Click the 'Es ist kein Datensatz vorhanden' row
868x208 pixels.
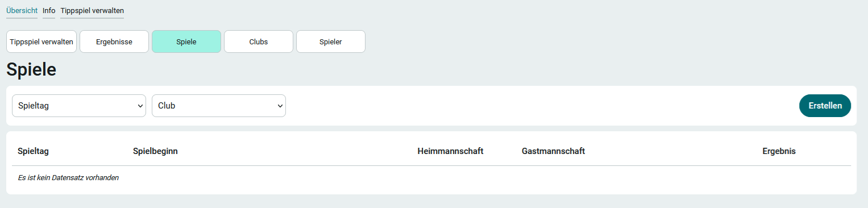pos(431,178)
